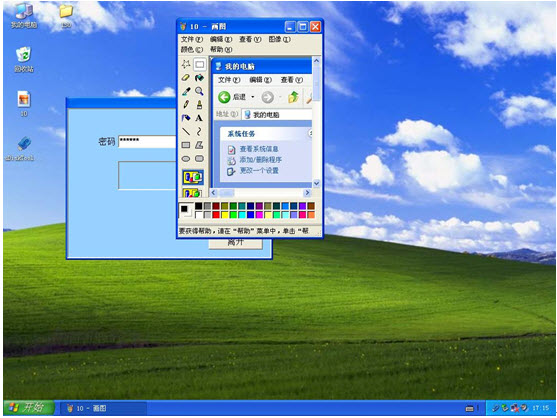Open the 开始 Start menu
This screenshot has width=557, height=418.
click(29, 408)
